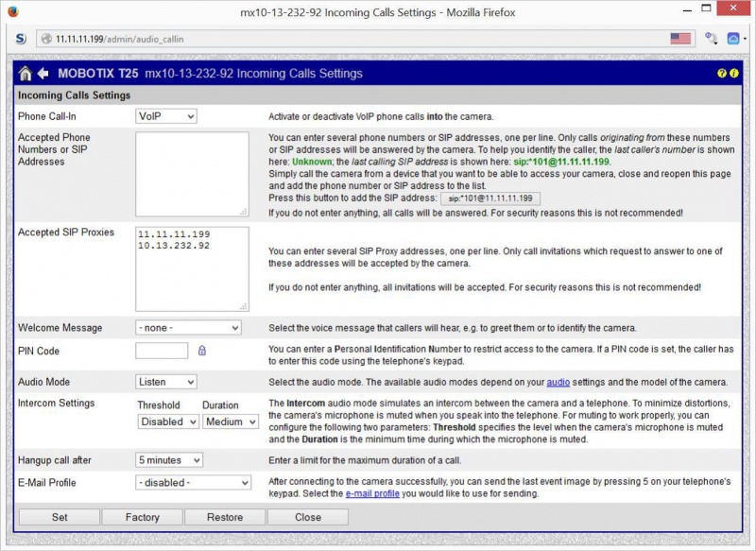Open the Welcome Message dropdown
756x551 pixels.
point(188,328)
